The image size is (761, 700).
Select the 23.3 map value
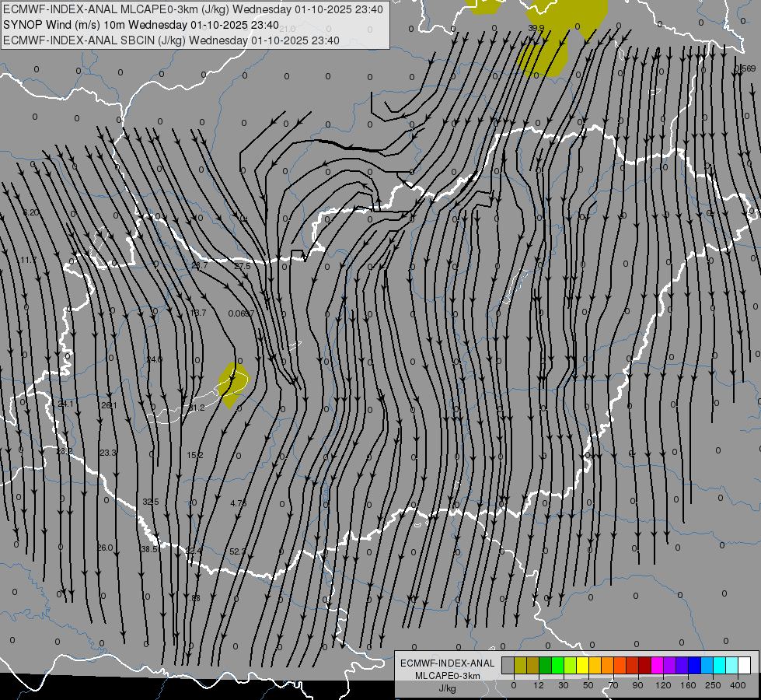click(x=108, y=452)
